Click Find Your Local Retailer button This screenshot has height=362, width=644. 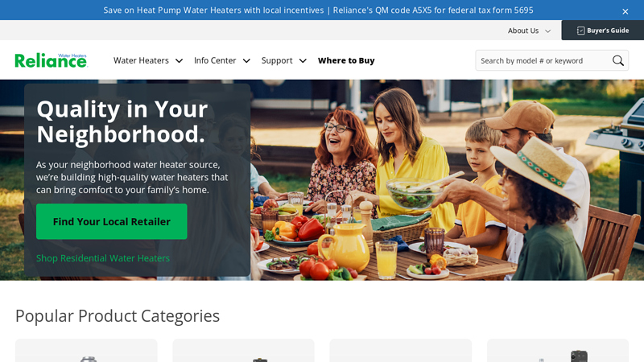click(x=111, y=222)
